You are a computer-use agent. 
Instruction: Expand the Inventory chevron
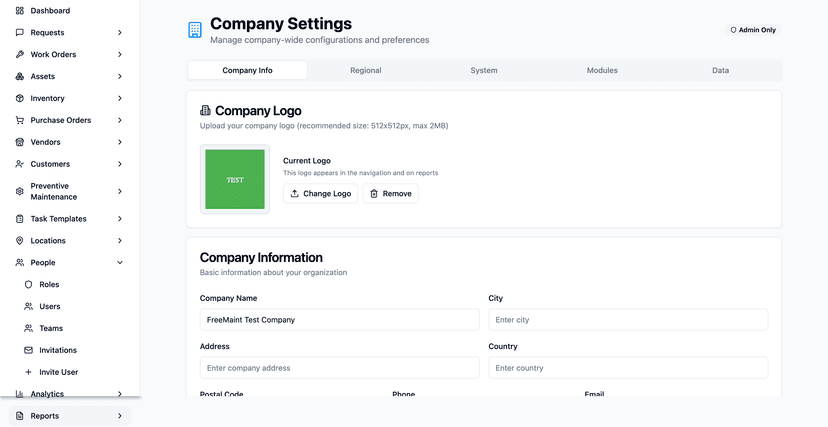click(120, 98)
